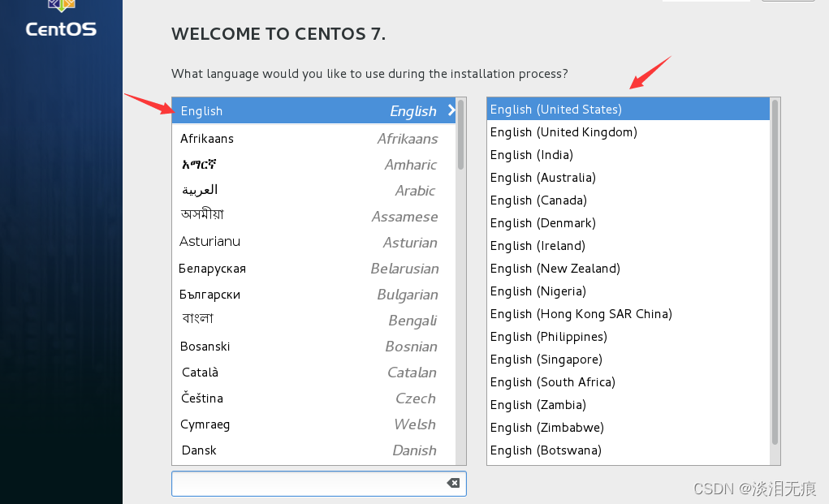Click the locale list scrollbar

775,272
